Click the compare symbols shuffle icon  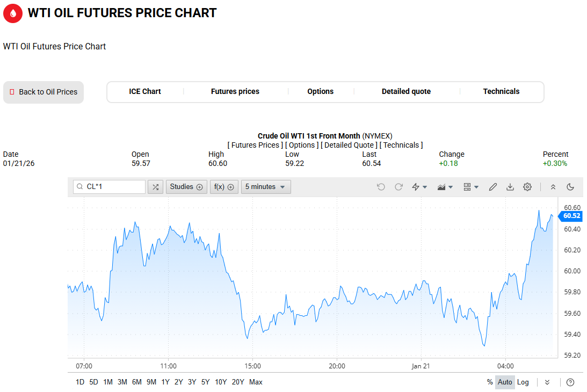155,187
